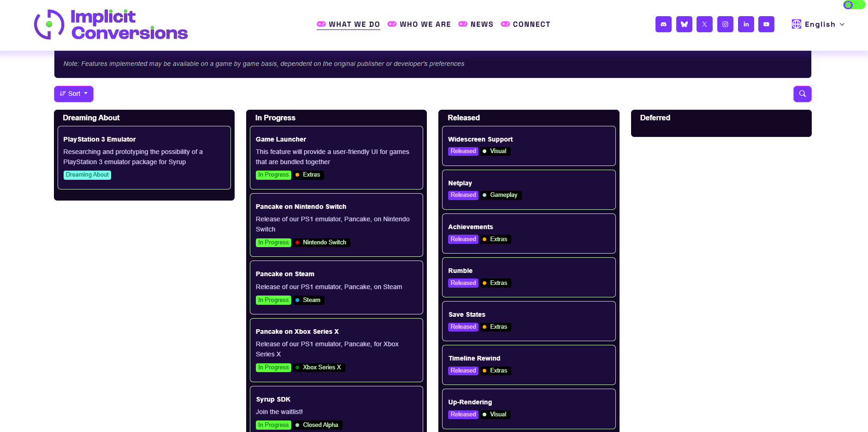This screenshot has height=432, width=868.
Task: Open the X social link
Action: (704, 24)
